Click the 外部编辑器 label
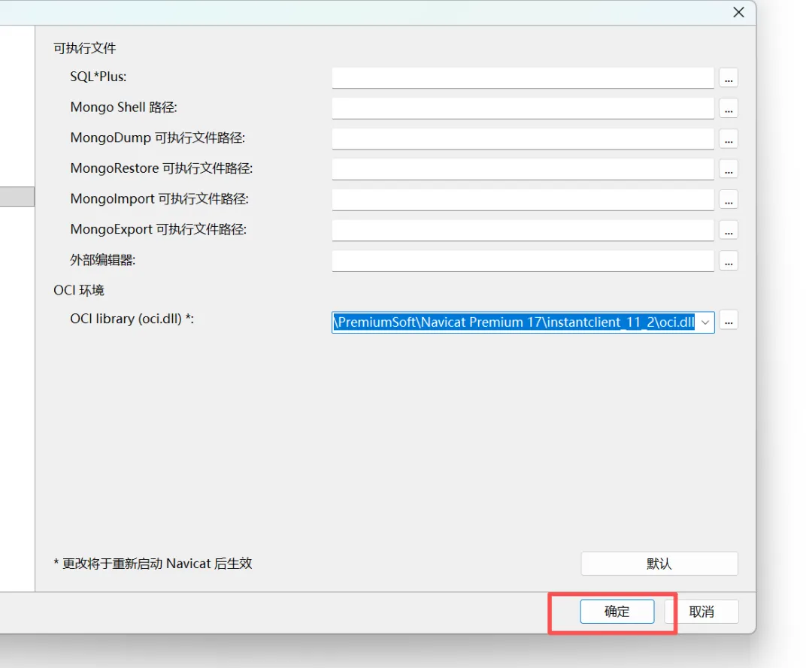The image size is (812, 668). point(102,260)
